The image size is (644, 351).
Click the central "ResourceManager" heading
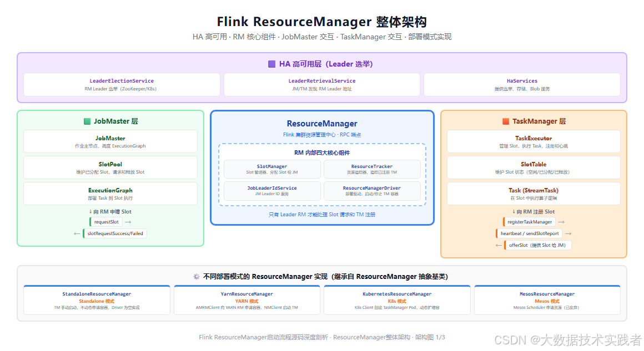coord(322,124)
